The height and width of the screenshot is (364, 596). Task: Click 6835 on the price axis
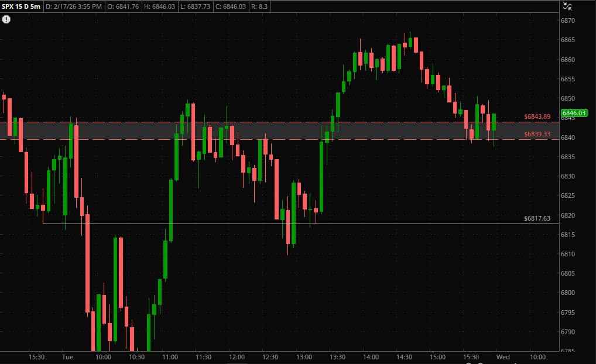pos(568,157)
